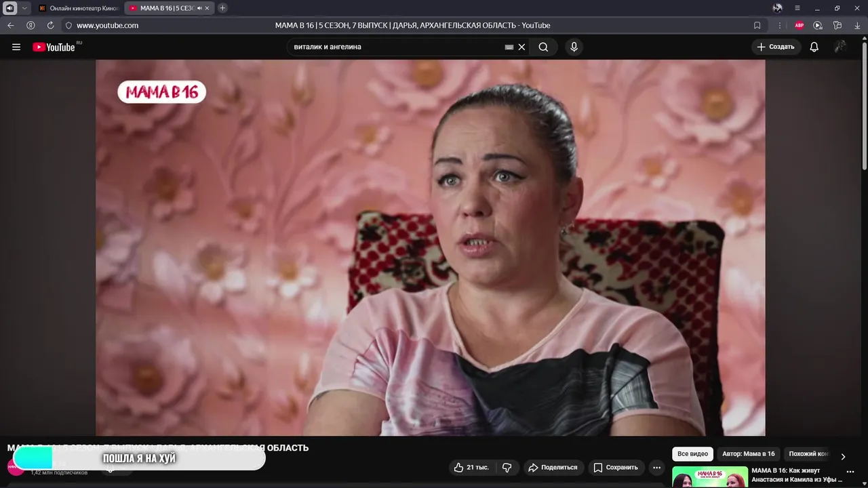868x488 pixels.
Task: Select the Похожий контент chip
Action: tap(808, 454)
